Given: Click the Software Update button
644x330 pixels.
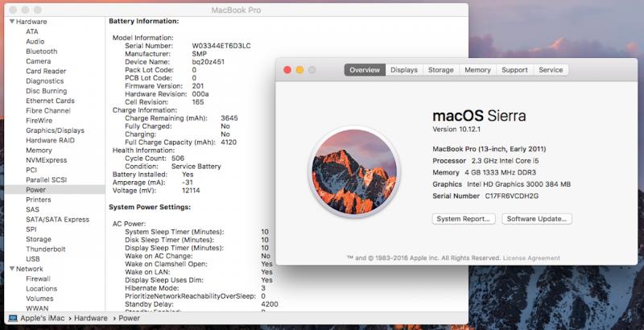Looking at the screenshot, I should click(x=537, y=219).
